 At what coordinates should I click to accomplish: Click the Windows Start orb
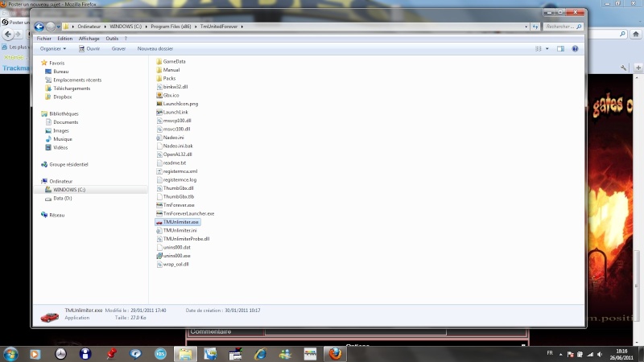click(x=10, y=354)
